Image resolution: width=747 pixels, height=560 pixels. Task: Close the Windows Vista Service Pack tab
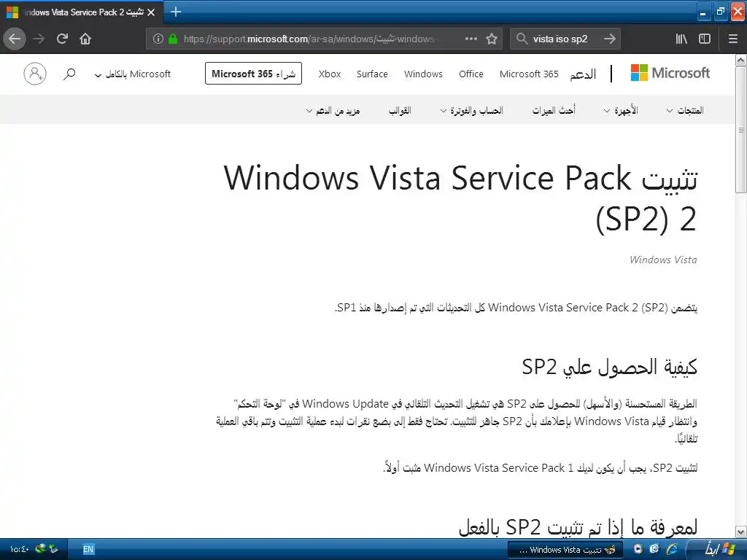click(151, 12)
